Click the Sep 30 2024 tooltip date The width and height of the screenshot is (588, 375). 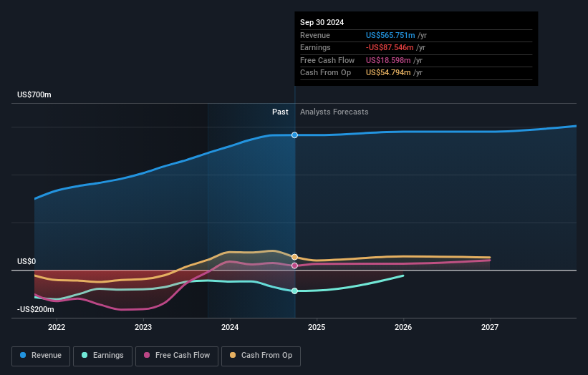[322, 22]
